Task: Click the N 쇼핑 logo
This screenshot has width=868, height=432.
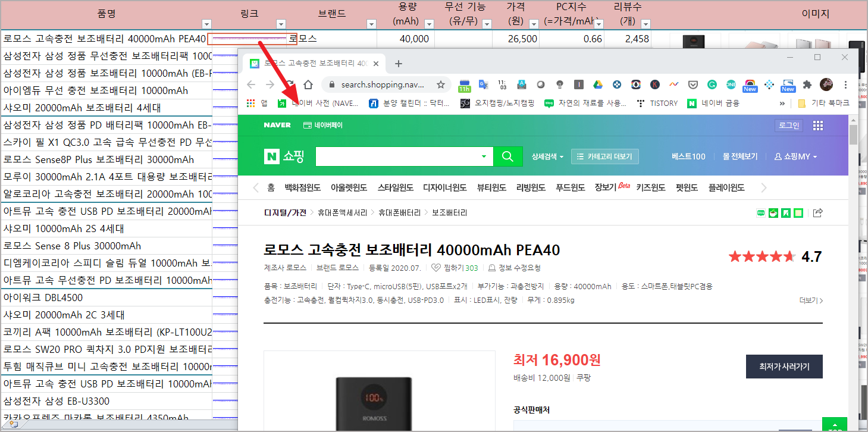Action: tap(284, 156)
